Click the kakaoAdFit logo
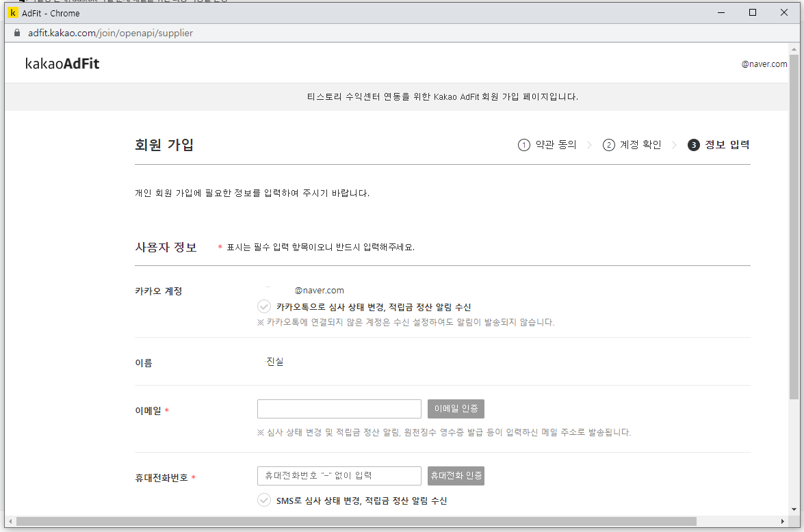804x532 pixels. click(x=62, y=64)
